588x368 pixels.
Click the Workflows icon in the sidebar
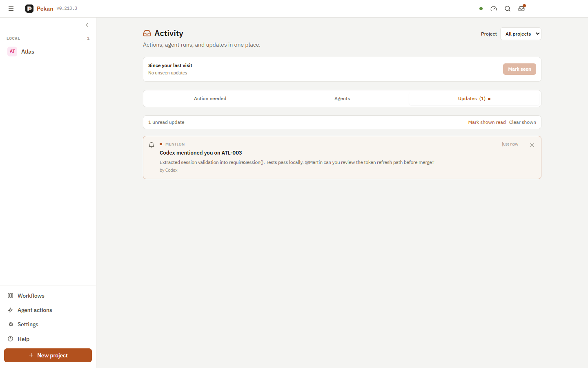(11, 296)
